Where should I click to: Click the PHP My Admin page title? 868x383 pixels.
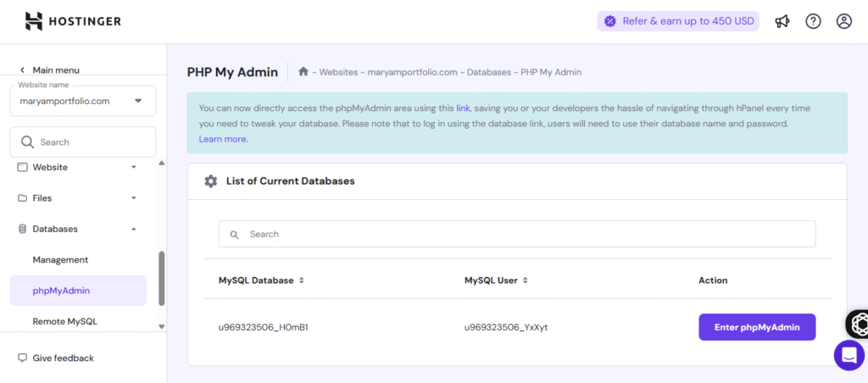click(x=232, y=72)
